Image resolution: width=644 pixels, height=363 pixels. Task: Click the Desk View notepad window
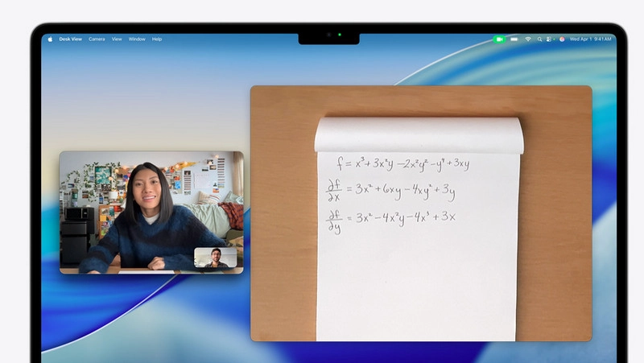421,213
